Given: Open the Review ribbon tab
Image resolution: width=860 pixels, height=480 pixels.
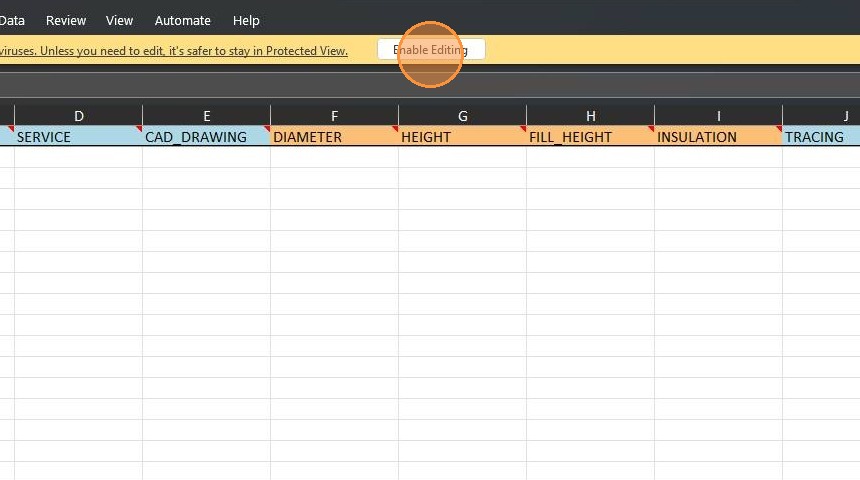Looking at the screenshot, I should tap(66, 21).
